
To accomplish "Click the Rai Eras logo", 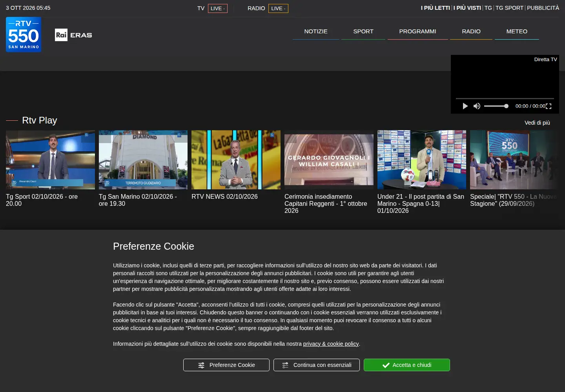I will pos(74,35).
